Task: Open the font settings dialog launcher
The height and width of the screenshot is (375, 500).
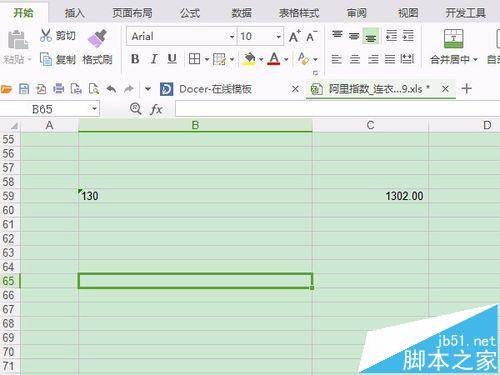Action: point(315,73)
